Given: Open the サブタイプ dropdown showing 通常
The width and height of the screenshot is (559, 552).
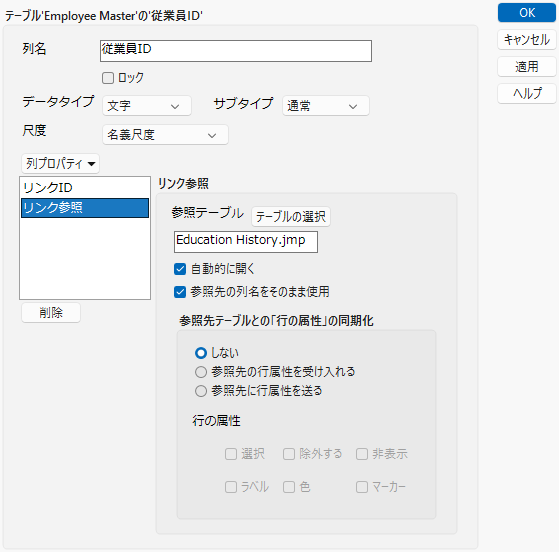Looking at the screenshot, I should tap(325, 106).
